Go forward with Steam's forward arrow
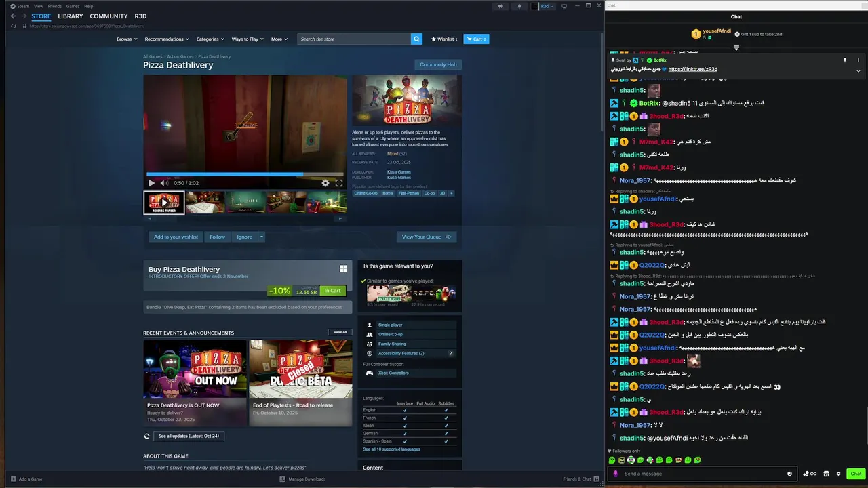The height and width of the screenshot is (488, 868). coord(24,16)
